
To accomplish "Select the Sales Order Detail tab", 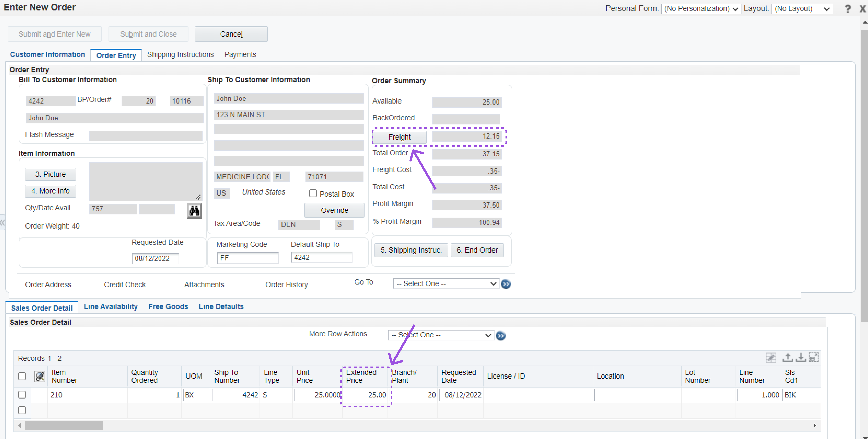I will click(x=42, y=308).
